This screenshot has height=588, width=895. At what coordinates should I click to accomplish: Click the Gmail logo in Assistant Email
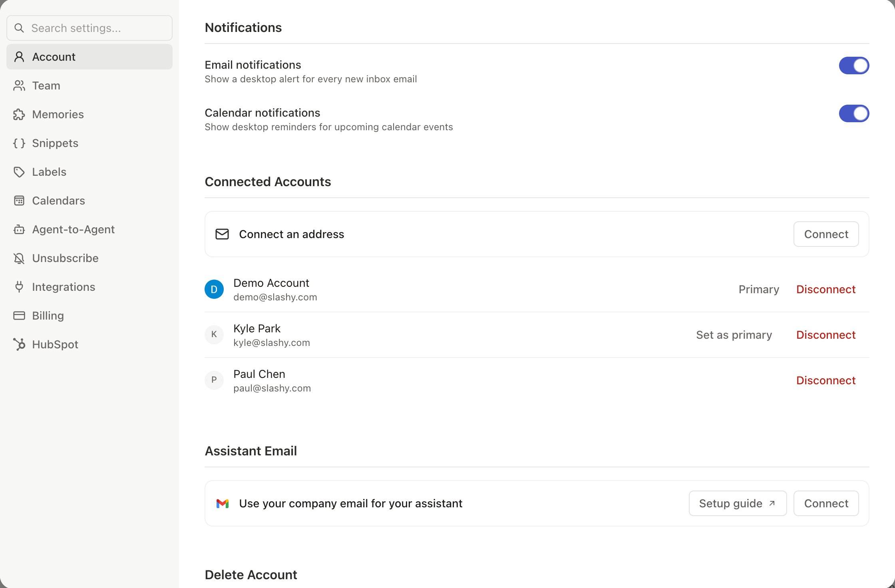pos(223,503)
